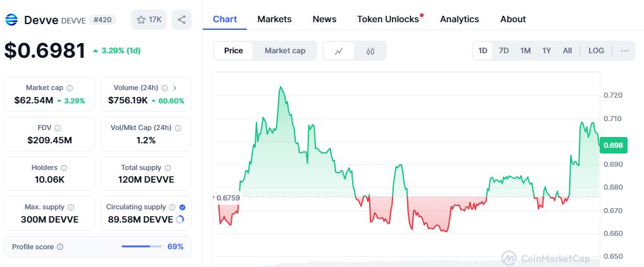
Task: Click info icon next to FDV
Action: (58, 128)
